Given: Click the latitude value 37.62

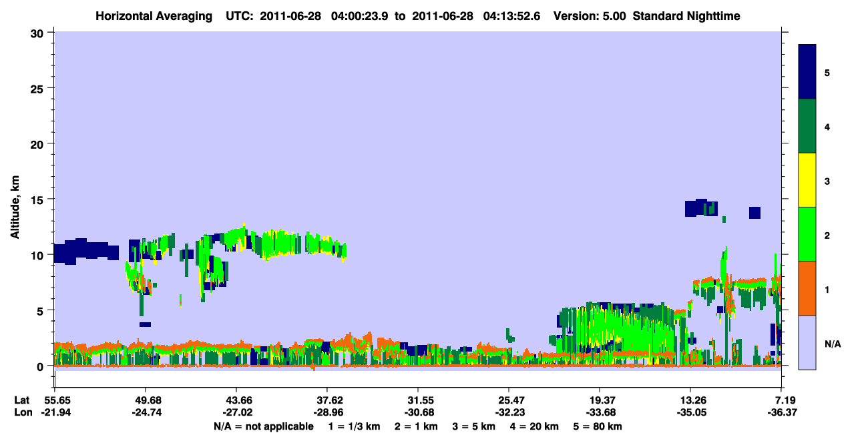Looking at the screenshot, I should coord(327,400).
